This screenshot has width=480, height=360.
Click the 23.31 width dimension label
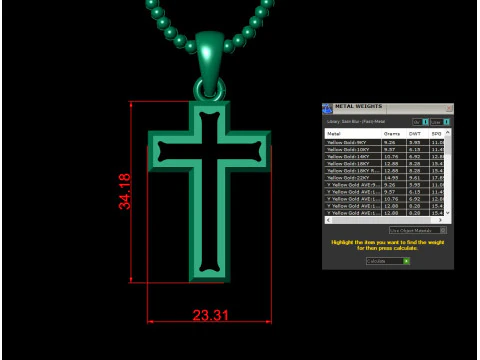pos(210,315)
